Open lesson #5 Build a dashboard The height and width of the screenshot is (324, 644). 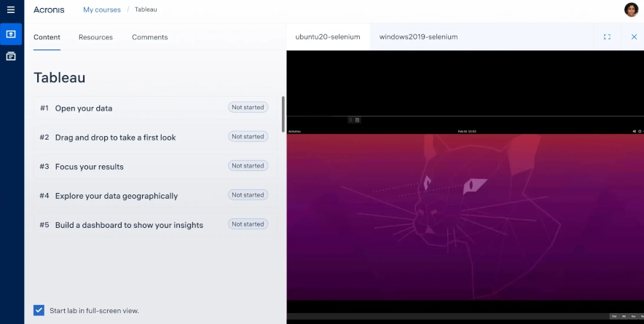tap(129, 225)
